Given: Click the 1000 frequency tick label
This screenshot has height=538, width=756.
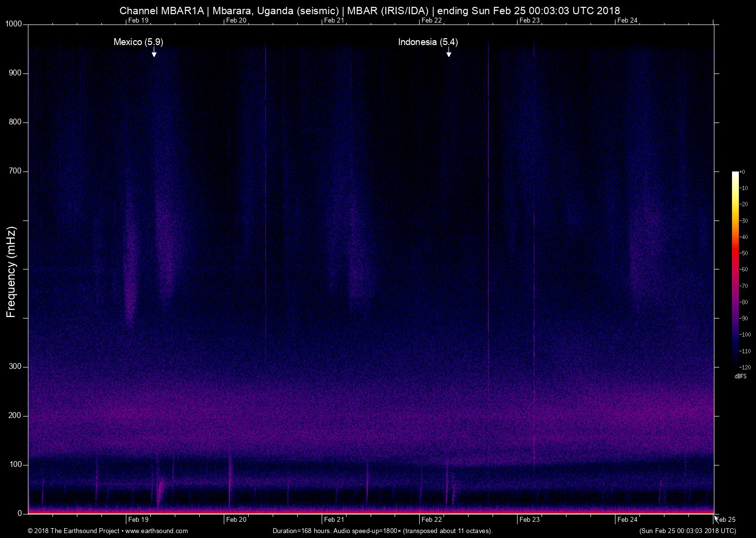Looking at the screenshot, I should tap(13, 23).
